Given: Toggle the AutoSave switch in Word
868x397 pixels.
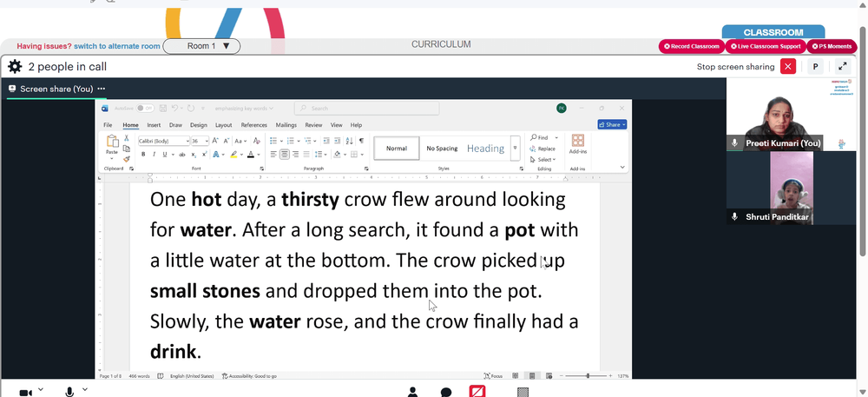Looking at the screenshot, I should 145,108.
